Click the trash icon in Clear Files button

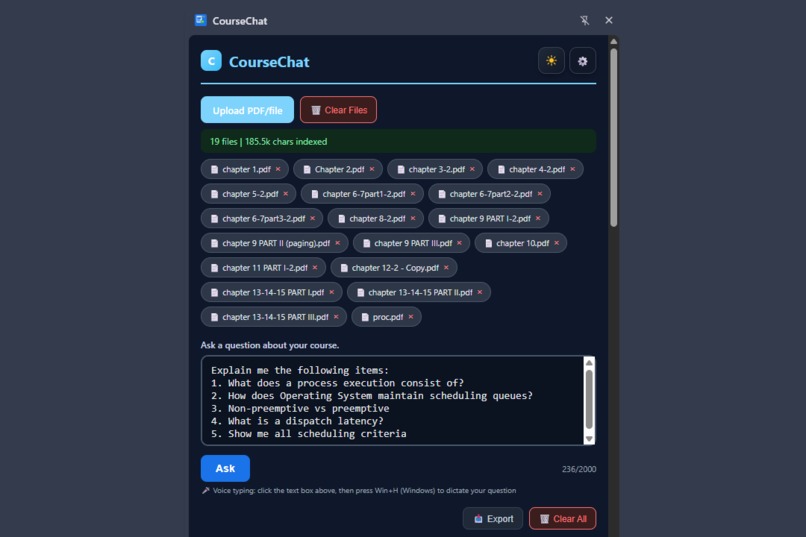click(316, 110)
